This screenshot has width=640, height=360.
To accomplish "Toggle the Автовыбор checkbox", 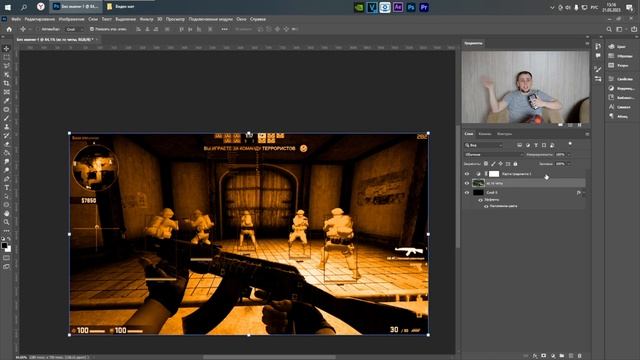I will coord(39,29).
